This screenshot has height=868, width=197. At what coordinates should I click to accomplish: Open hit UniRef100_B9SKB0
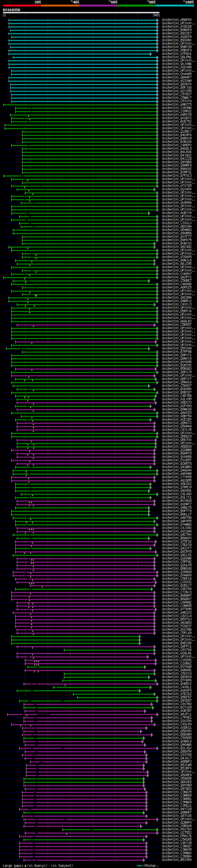tap(177, 40)
